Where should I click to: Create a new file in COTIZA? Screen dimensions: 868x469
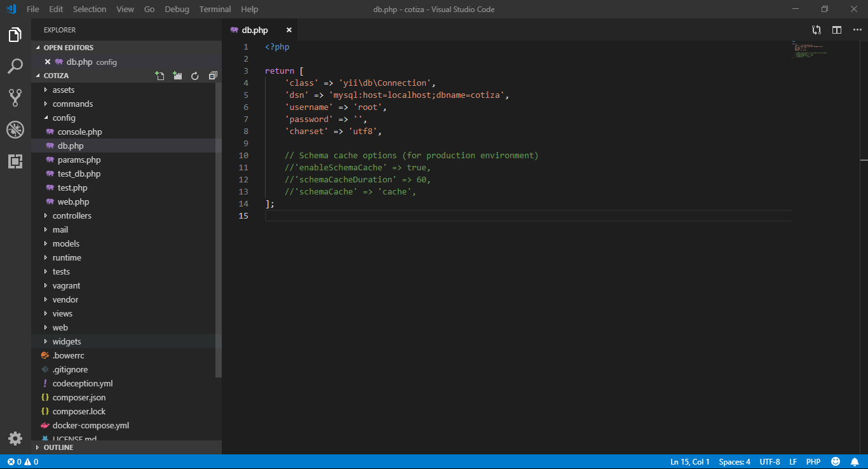tap(160, 76)
